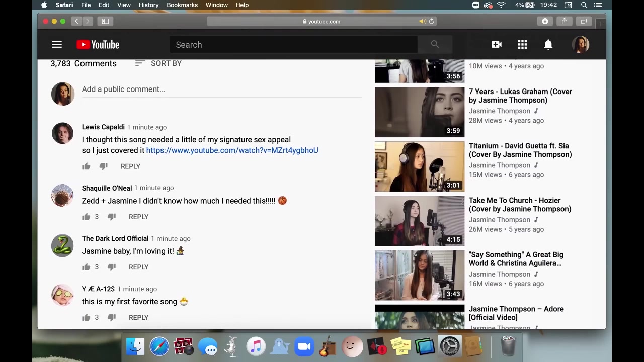This screenshot has width=644, height=362.
Task: Open the youtube.com/watch link in Lewis's comment
Action: [232, 150]
